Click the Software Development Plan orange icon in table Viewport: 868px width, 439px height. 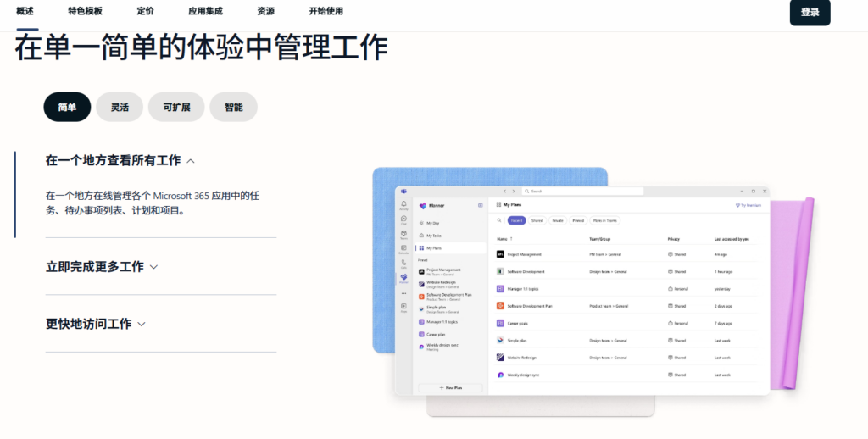(500, 306)
